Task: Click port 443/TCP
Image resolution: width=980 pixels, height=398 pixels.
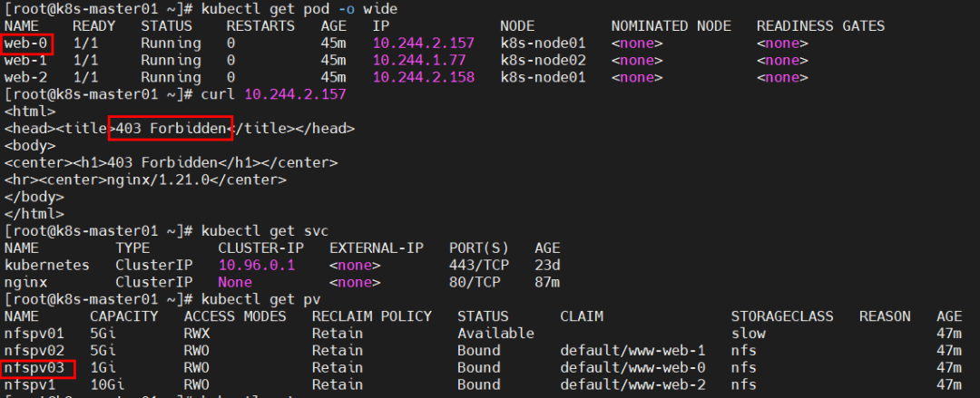Action: [x=479, y=265]
